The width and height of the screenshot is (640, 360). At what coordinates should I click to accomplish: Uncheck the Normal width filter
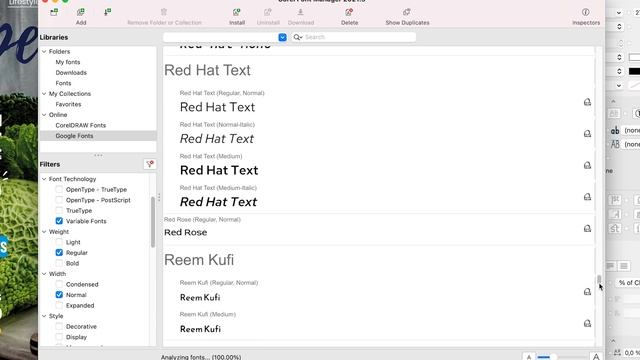pos(59,295)
